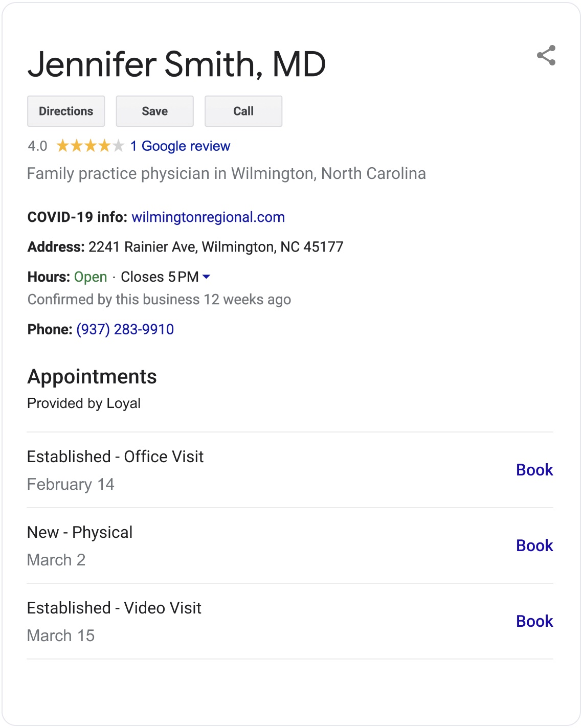Viewport: 583px width, 728px height.
Task: Book the Established - Office Visit appointment
Action: 534,470
